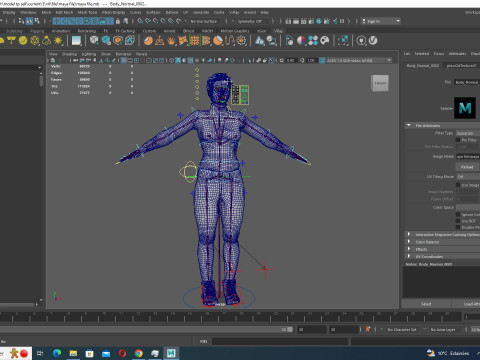The image size is (480, 360).
Task: Click the four teal dots shelf icon
Action: pos(313,41)
